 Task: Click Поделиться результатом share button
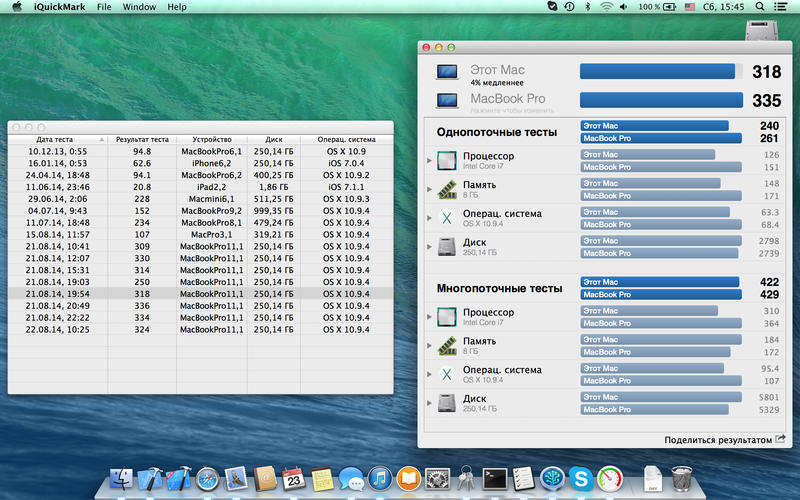point(724,440)
